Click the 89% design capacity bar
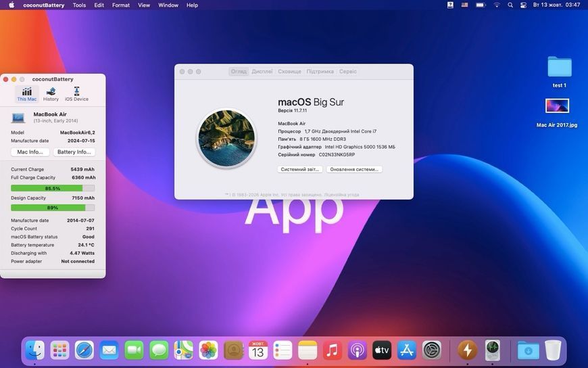This screenshot has height=368, width=588. pyautogui.click(x=53, y=208)
